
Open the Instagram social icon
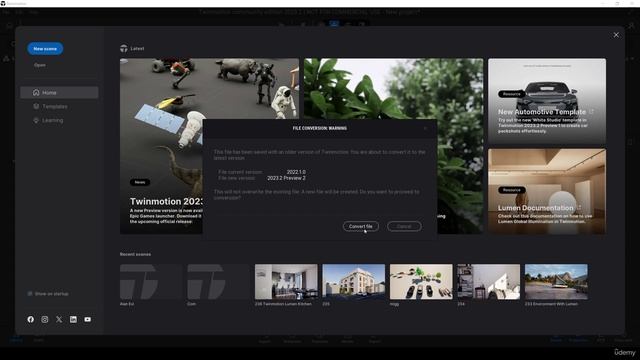45,319
